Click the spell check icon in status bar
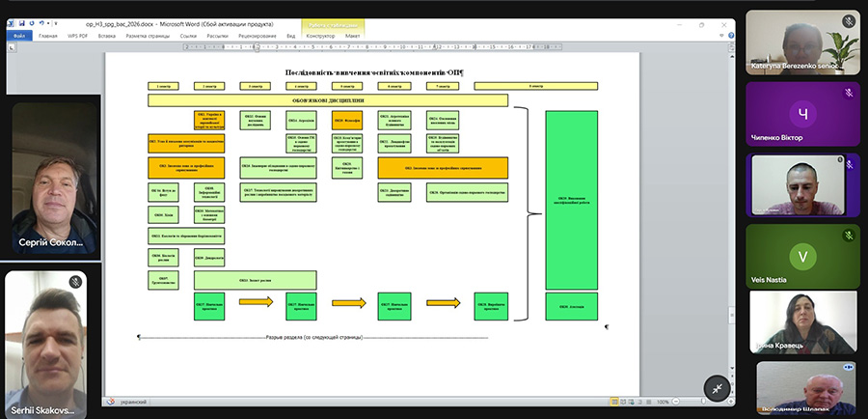868x419 pixels. [x=110, y=400]
